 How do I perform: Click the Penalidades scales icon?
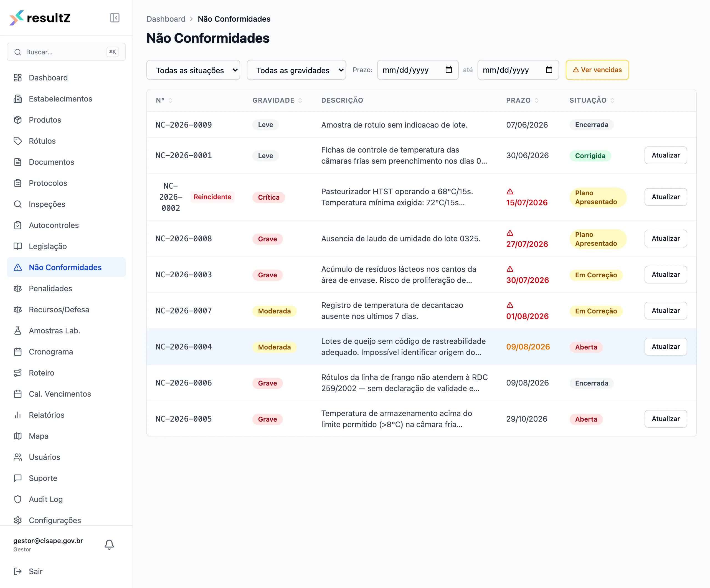click(x=17, y=288)
